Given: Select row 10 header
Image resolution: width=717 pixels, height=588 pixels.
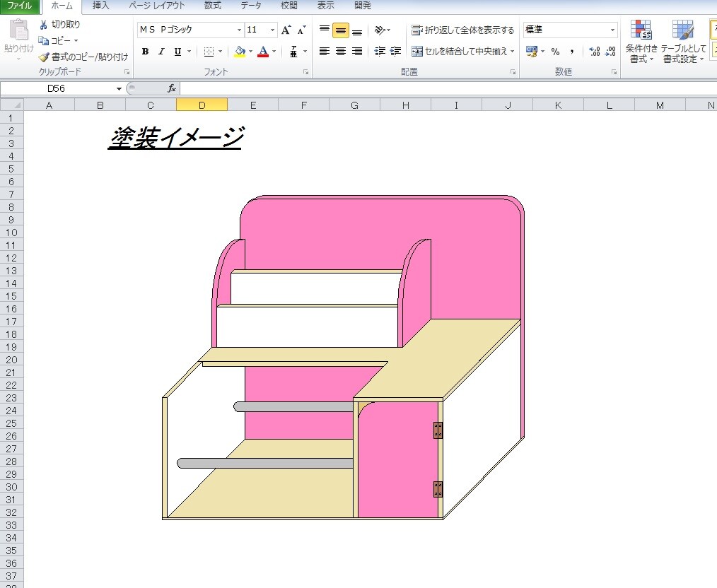Looking at the screenshot, I should 11,233.
